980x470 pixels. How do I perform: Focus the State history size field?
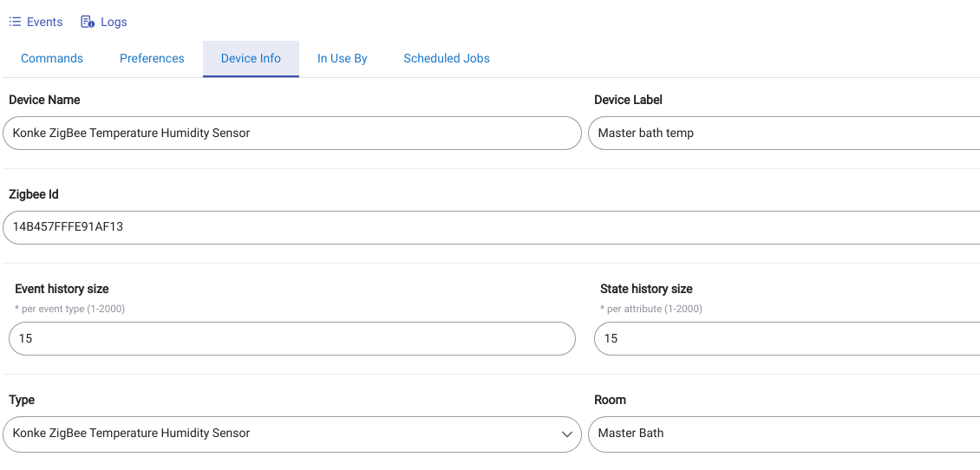tap(787, 339)
